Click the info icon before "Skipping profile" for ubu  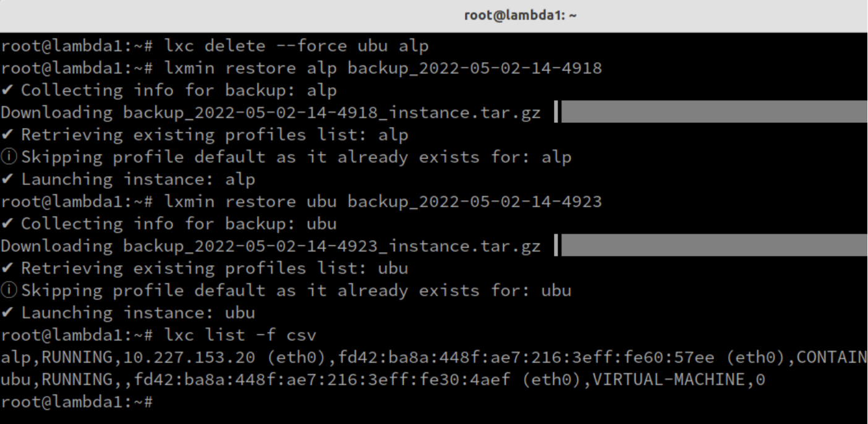pyautogui.click(x=8, y=291)
